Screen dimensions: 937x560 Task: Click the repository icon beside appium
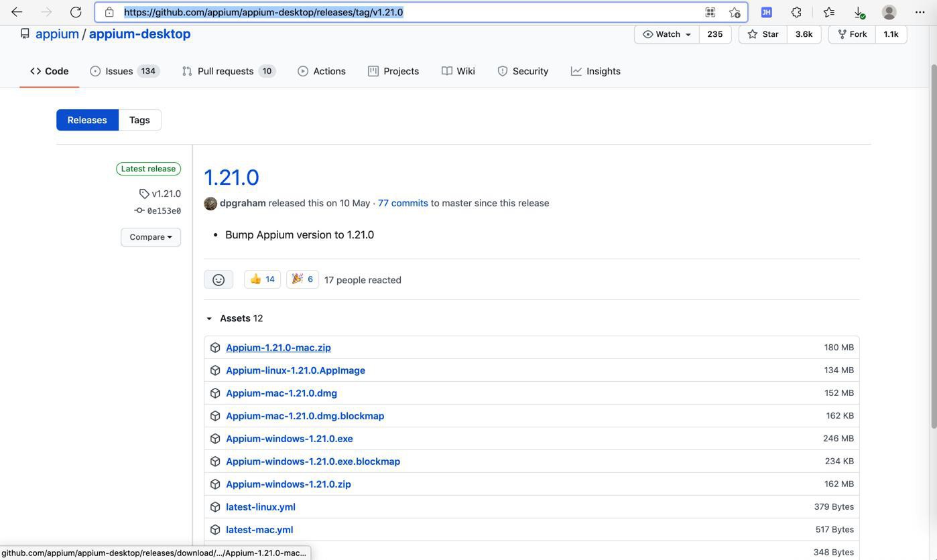point(25,33)
